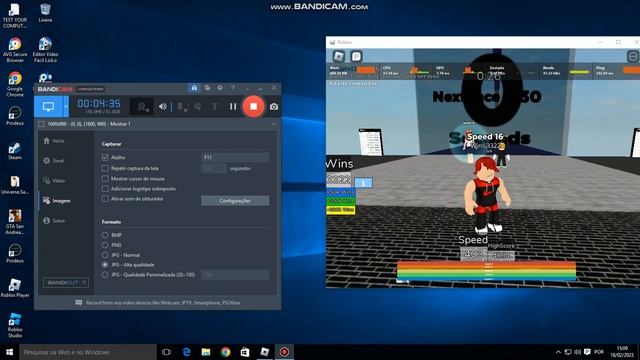Screen dimensions: 640x360
Task: Open the Bandicam output folder icon
Action: (x=207, y=88)
